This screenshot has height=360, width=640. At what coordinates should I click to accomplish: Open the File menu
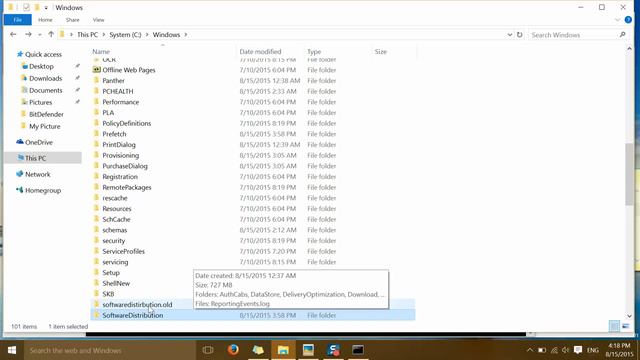coord(18,20)
